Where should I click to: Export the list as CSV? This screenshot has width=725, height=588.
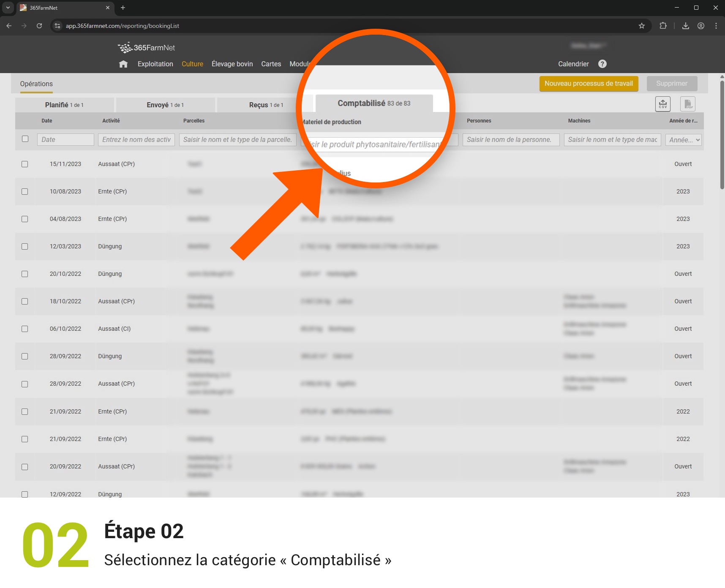tap(662, 104)
